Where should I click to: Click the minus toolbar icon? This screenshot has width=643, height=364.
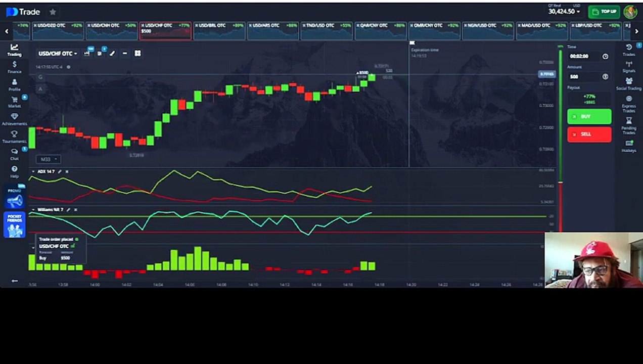125,53
